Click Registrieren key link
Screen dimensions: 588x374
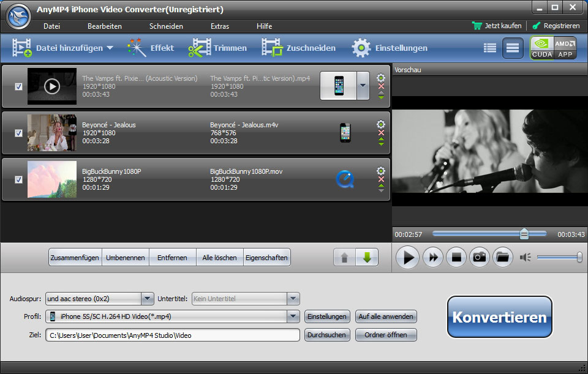(x=556, y=26)
